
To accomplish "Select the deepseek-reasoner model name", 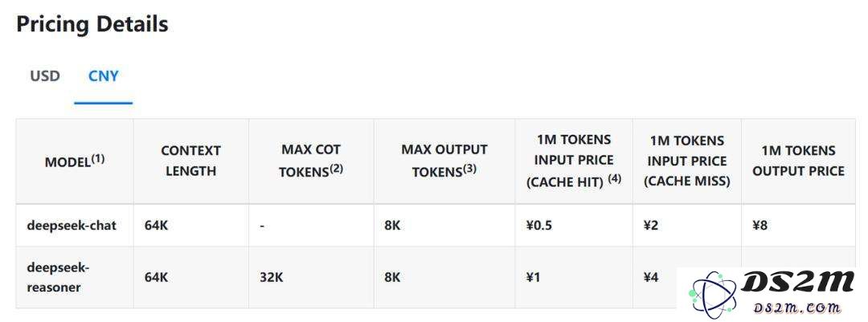I will click(x=58, y=278).
